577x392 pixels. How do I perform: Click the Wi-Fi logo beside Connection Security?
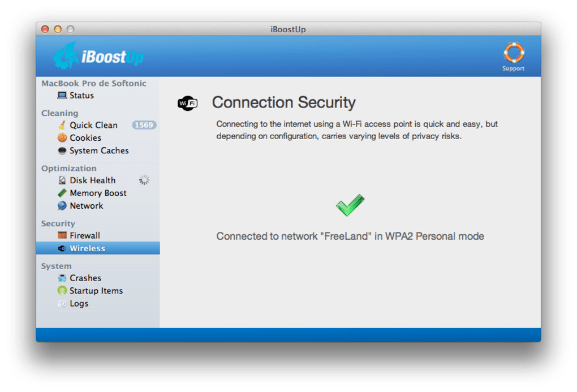point(187,103)
